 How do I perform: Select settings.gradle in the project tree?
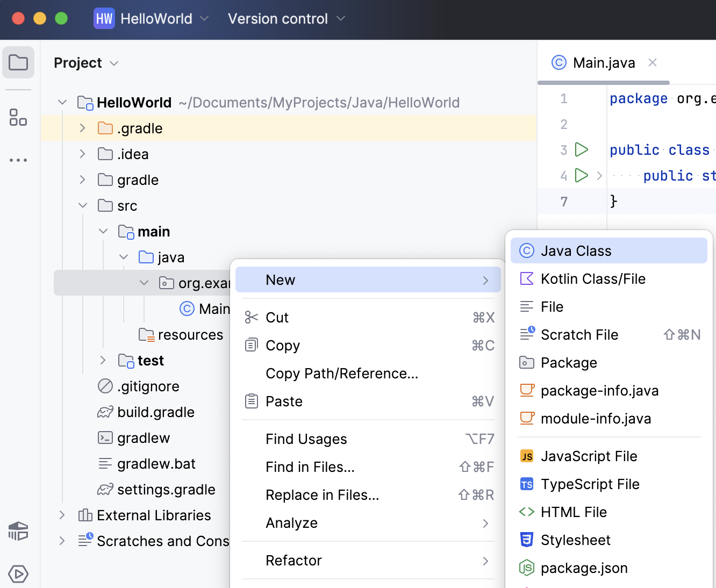(x=166, y=490)
